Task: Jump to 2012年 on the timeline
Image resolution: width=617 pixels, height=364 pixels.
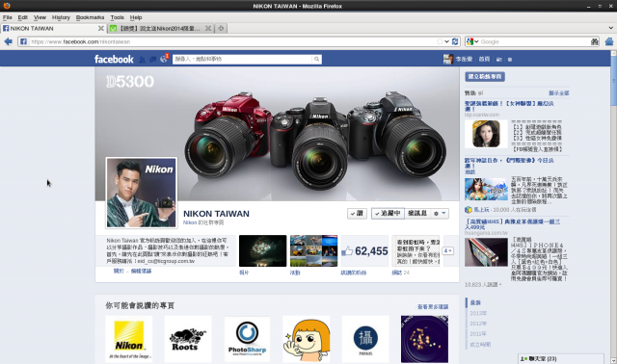Action: click(478, 324)
